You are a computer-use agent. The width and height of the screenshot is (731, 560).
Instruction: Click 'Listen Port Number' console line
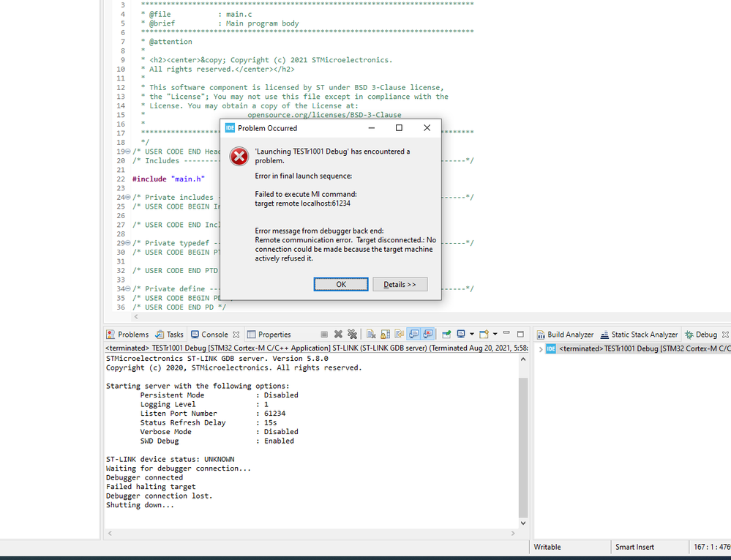coord(213,414)
